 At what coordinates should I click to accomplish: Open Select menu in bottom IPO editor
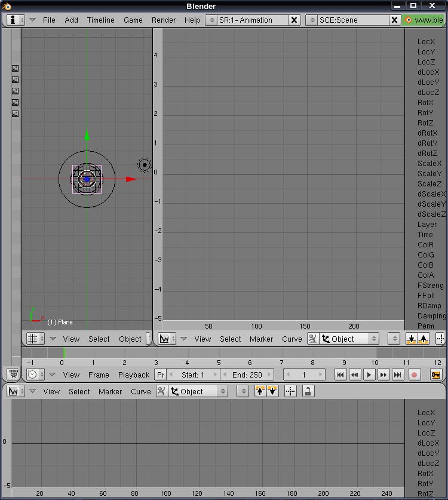[x=79, y=392]
